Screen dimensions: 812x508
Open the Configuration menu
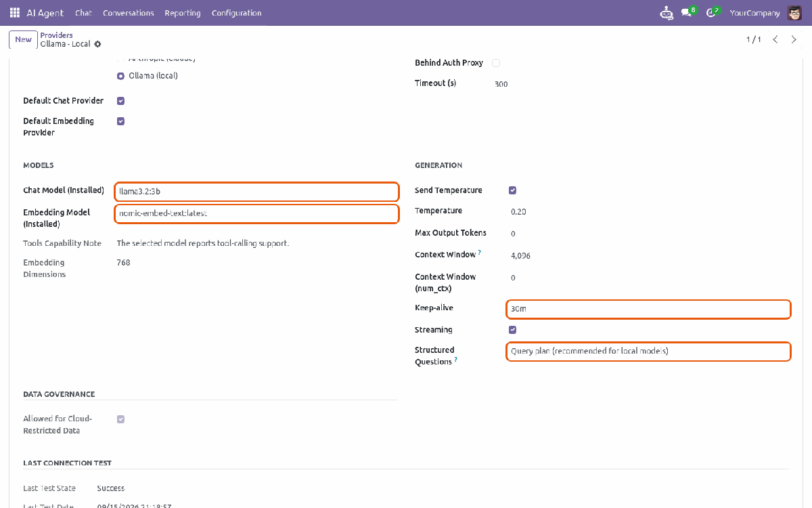(236, 13)
